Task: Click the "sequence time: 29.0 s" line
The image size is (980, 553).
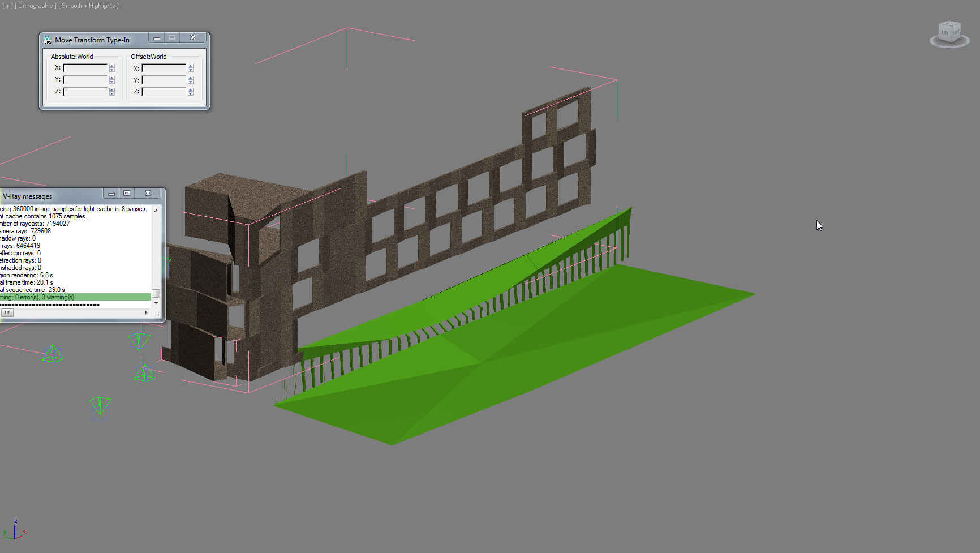Action: (32, 290)
